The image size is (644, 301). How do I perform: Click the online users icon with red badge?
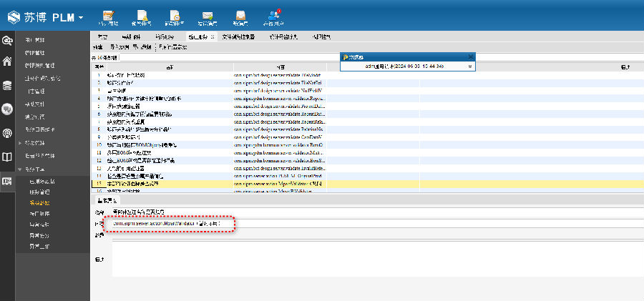[274, 16]
